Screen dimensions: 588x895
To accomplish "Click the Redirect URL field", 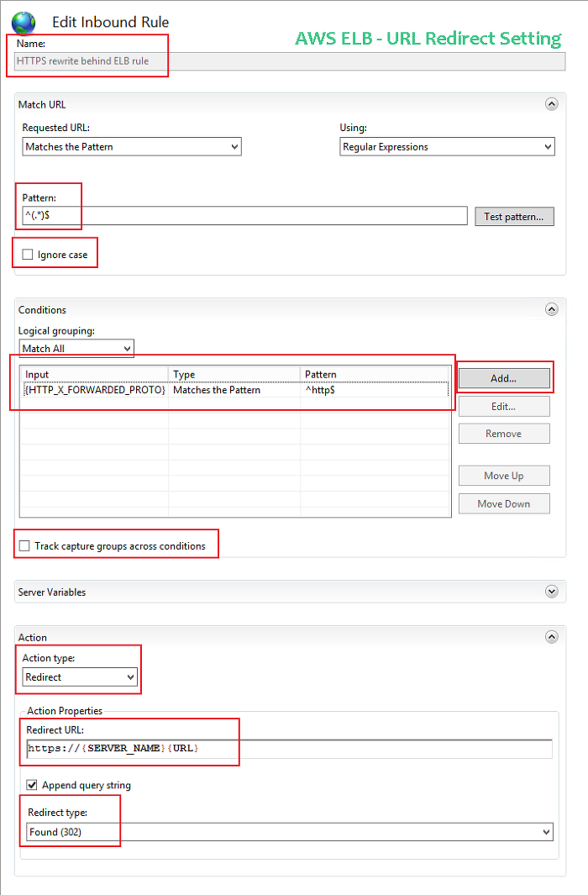I will 290,748.
